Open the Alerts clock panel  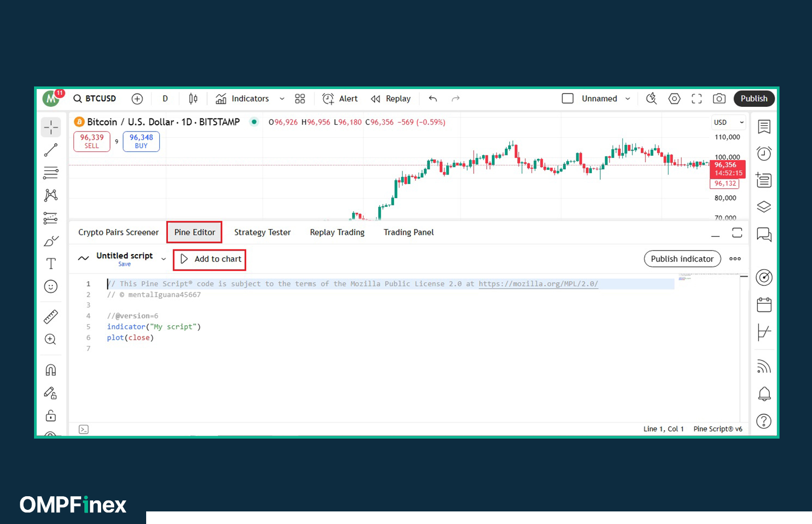point(764,154)
